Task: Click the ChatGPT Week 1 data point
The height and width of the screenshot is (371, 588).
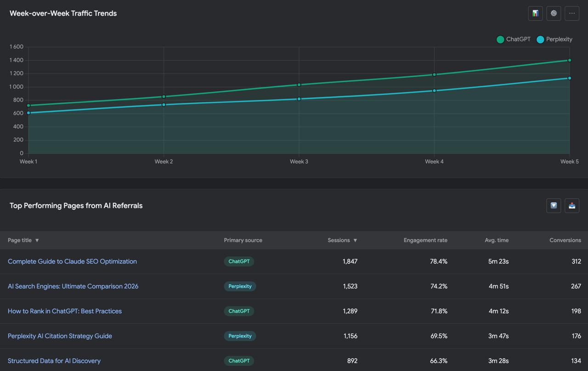Action: 28,106
